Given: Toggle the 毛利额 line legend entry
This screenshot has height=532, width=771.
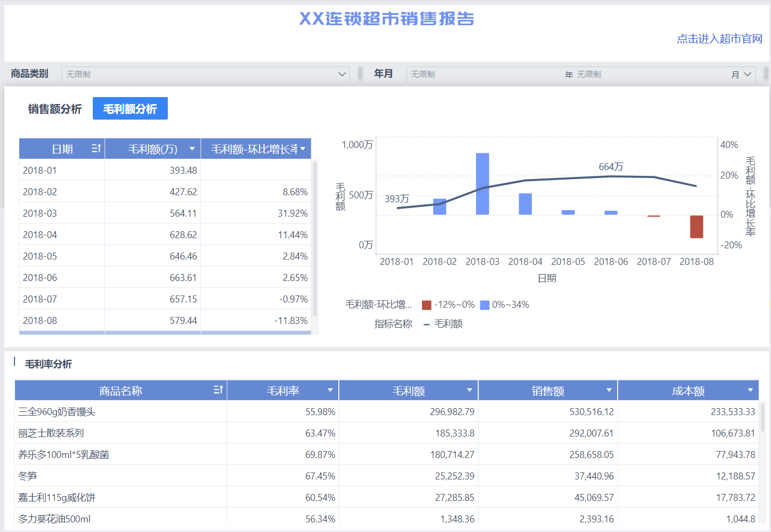Looking at the screenshot, I should tap(443, 324).
